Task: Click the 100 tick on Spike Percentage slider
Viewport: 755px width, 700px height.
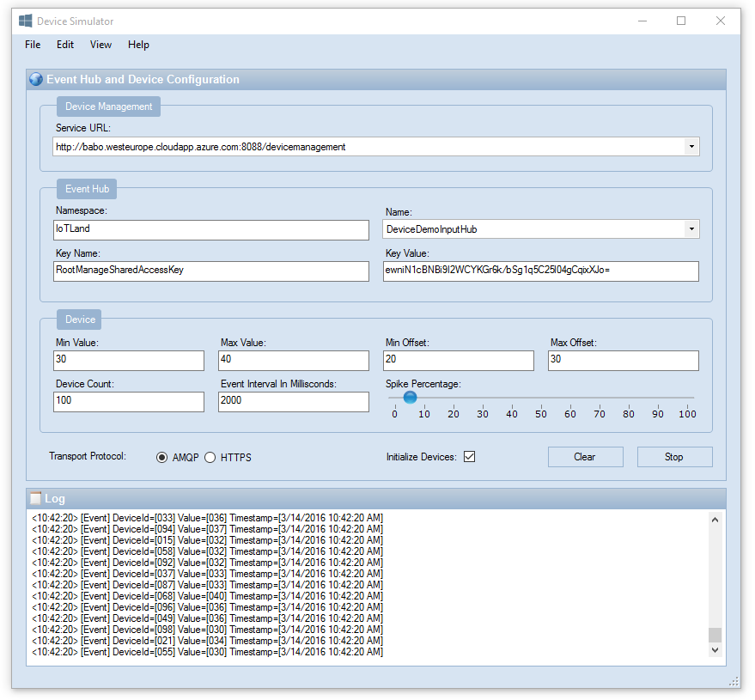Action: [x=687, y=413]
